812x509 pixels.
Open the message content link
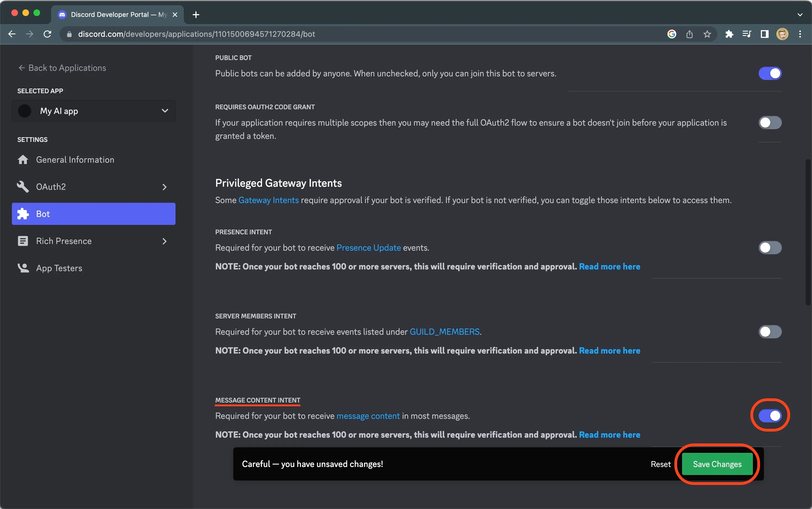click(x=368, y=416)
